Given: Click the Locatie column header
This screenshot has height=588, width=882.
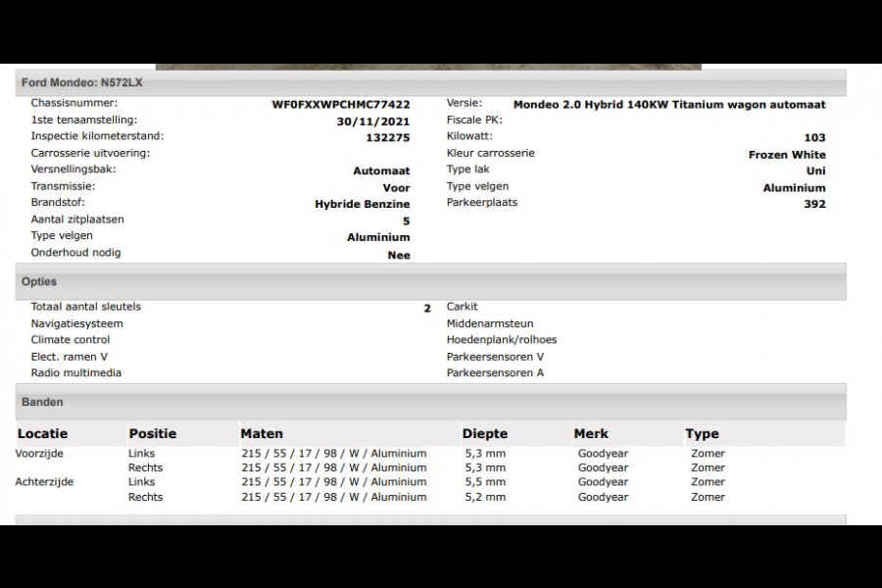Looking at the screenshot, I should pyautogui.click(x=42, y=433).
